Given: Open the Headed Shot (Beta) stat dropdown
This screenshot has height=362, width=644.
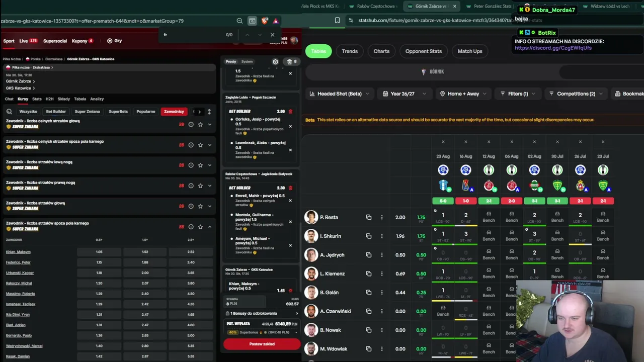Looking at the screenshot, I should click(340, 94).
